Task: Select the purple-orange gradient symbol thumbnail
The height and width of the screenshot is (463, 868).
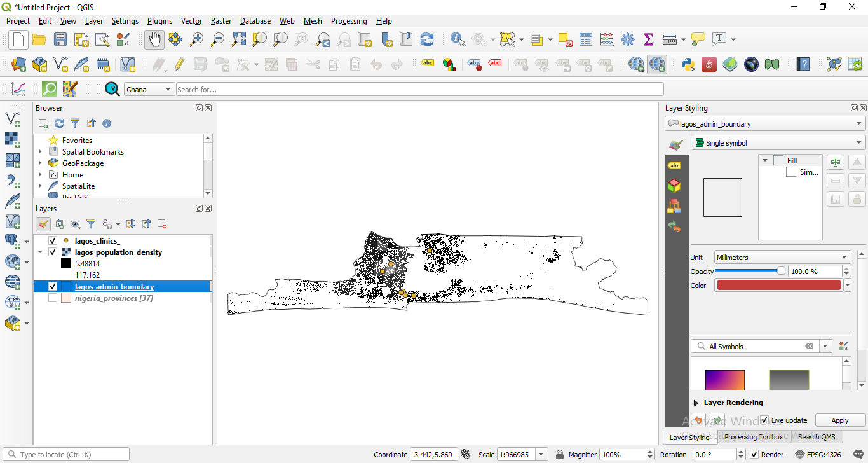Action: (724, 380)
